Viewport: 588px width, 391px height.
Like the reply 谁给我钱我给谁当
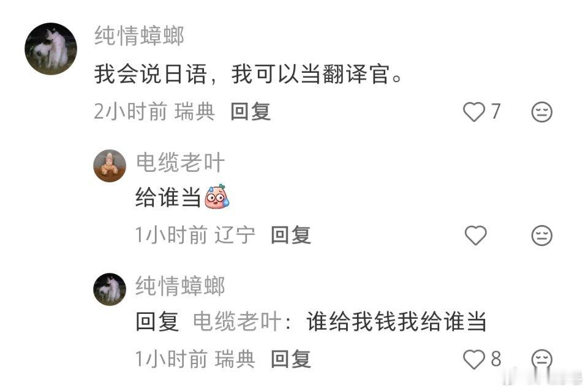click(474, 359)
